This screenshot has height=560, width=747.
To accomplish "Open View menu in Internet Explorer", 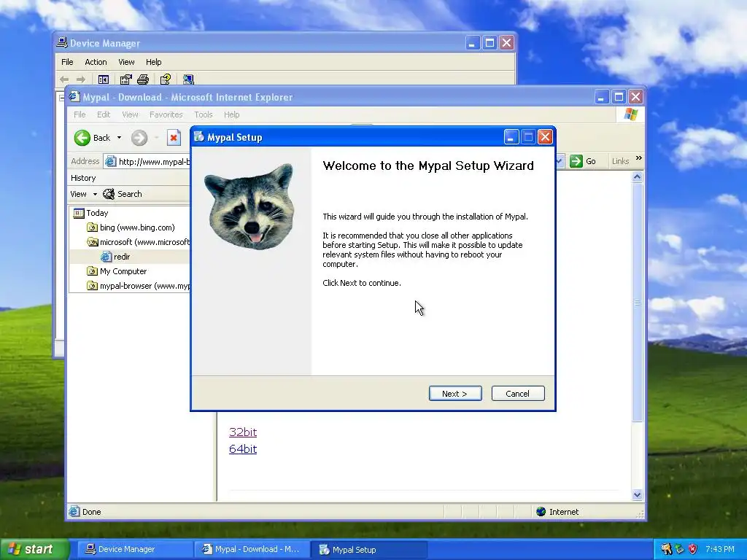I will coord(130,114).
